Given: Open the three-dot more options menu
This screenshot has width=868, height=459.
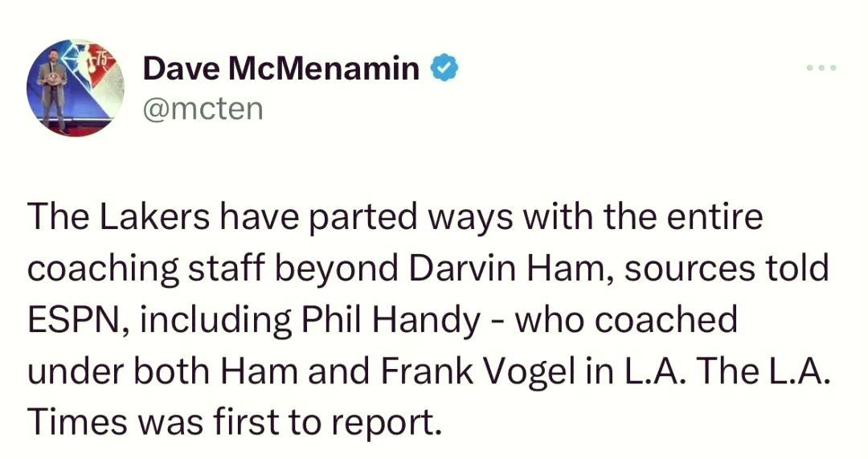Looking at the screenshot, I should tap(821, 68).
